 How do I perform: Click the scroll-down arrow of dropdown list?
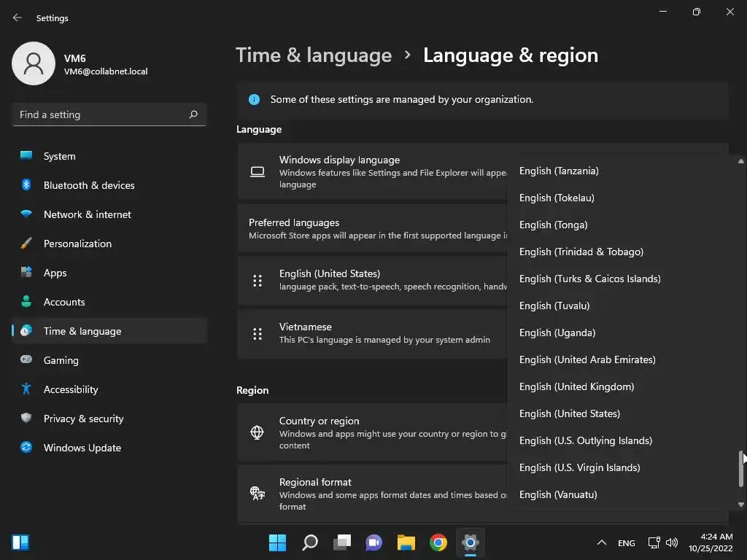tap(741, 505)
